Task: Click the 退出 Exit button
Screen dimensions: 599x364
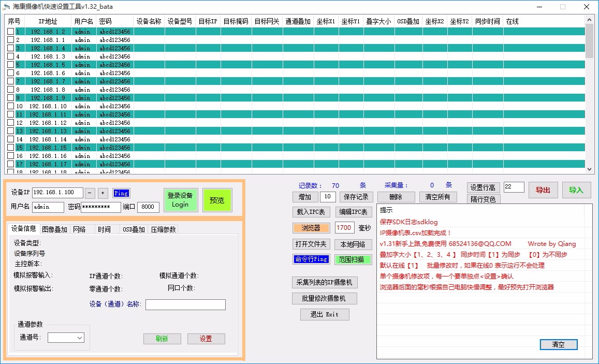Action: coord(325,314)
